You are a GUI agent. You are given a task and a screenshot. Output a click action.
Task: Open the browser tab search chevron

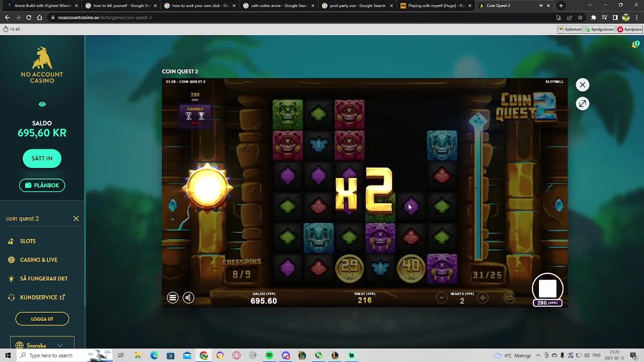coord(590,6)
